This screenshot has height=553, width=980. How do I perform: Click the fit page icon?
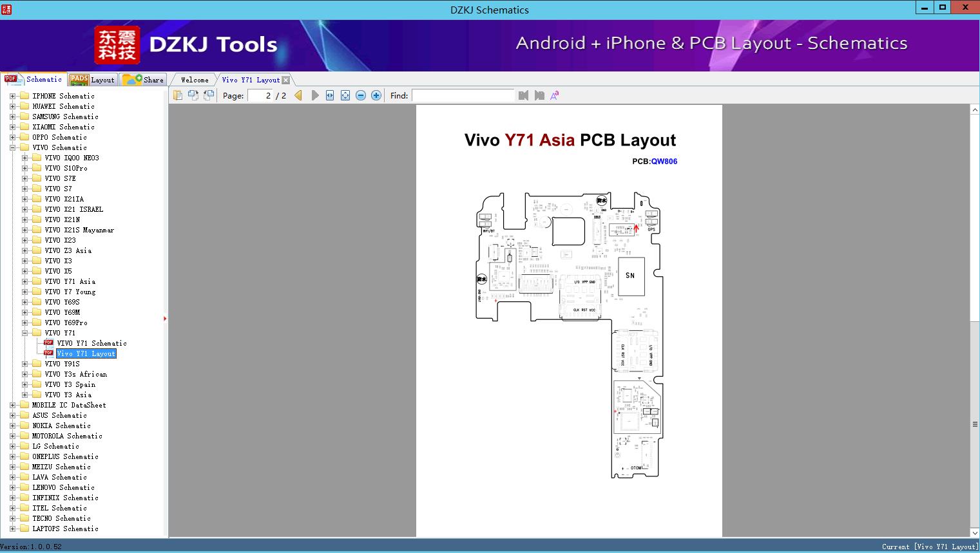tap(345, 95)
